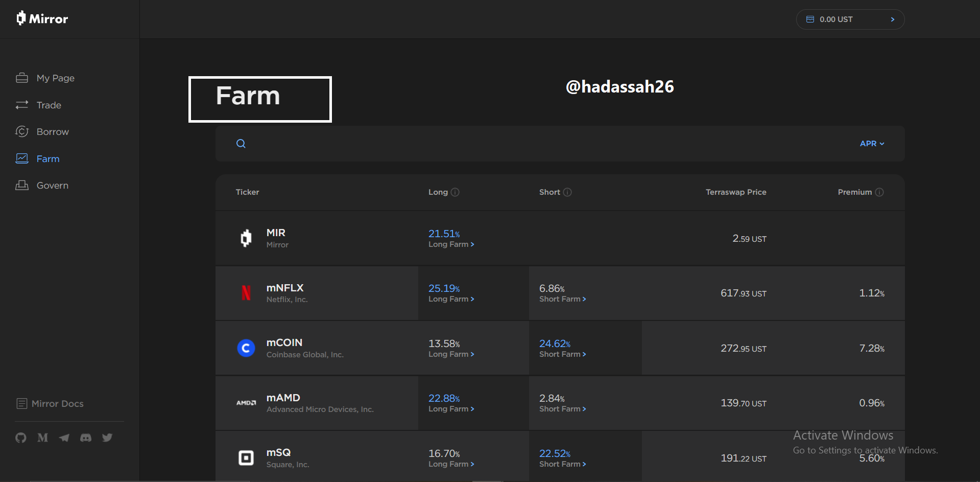Click the MIR token icon
This screenshot has width=980, height=482.
point(246,238)
